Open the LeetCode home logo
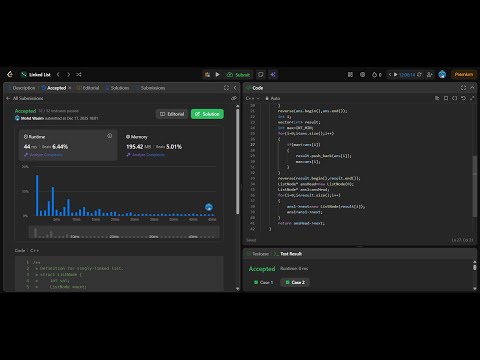Screen dimensions: 480x360 pos(10,74)
